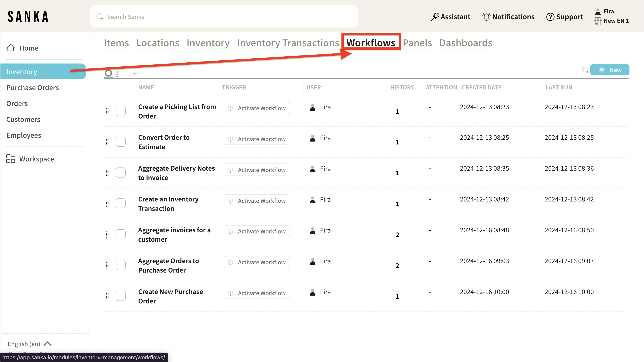Click the Search Sanka input field

point(224,17)
